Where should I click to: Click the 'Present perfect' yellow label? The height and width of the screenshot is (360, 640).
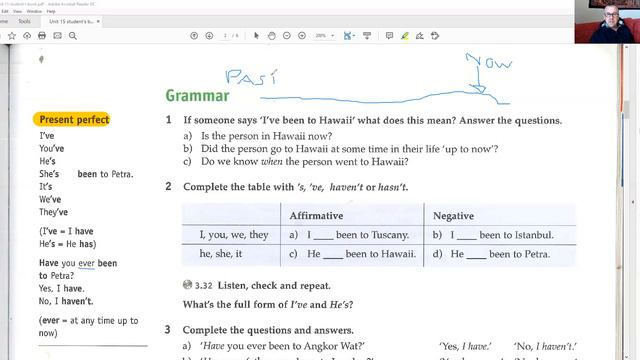point(72,120)
